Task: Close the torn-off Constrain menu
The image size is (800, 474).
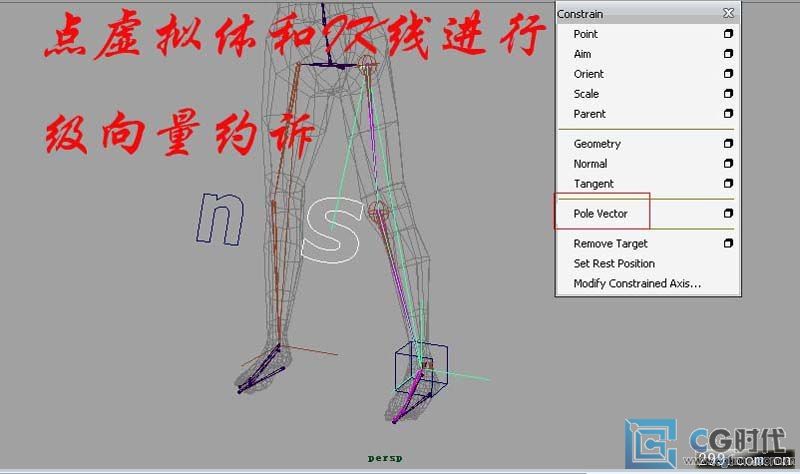Action: [x=728, y=13]
